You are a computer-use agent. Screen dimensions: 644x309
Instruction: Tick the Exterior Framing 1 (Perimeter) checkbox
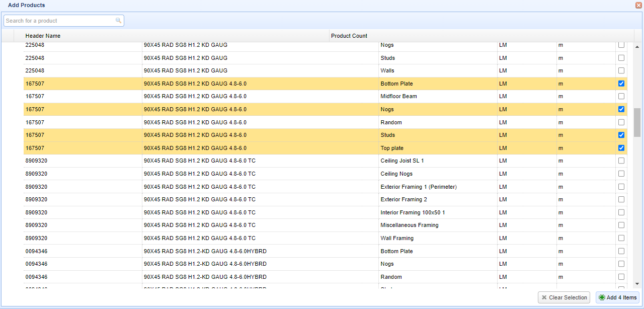click(x=621, y=187)
